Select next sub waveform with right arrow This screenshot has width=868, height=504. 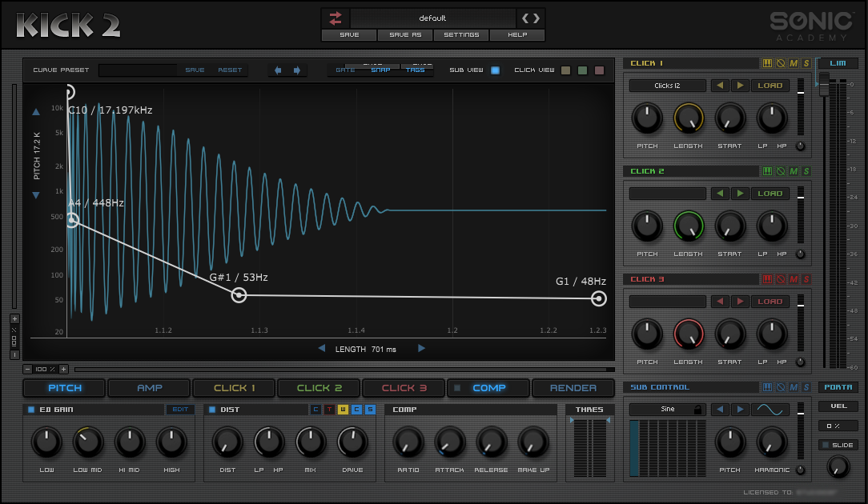740,409
